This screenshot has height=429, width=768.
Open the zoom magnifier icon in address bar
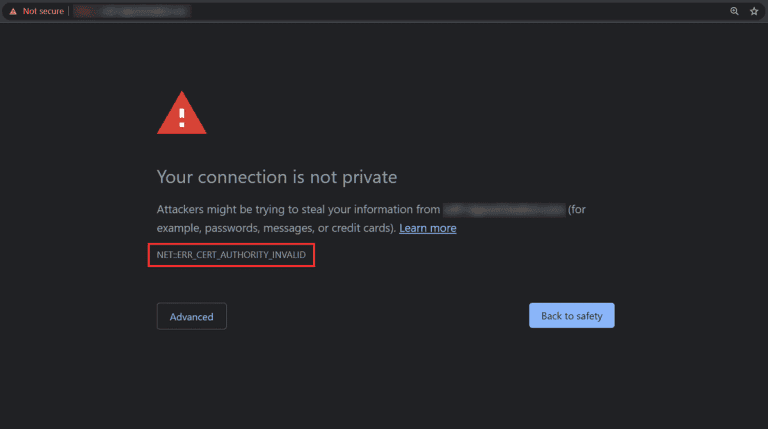tap(734, 11)
